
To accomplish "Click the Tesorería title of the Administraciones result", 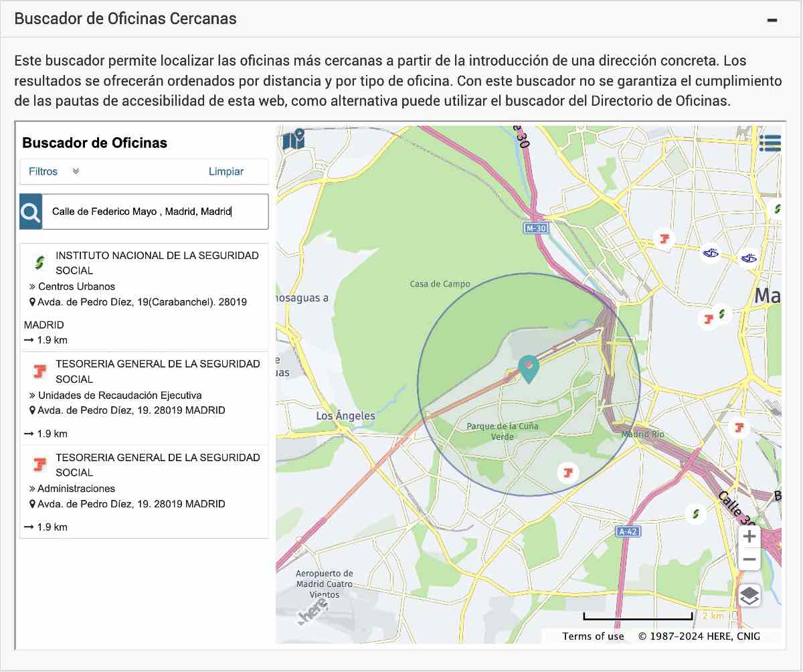I will [158, 465].
